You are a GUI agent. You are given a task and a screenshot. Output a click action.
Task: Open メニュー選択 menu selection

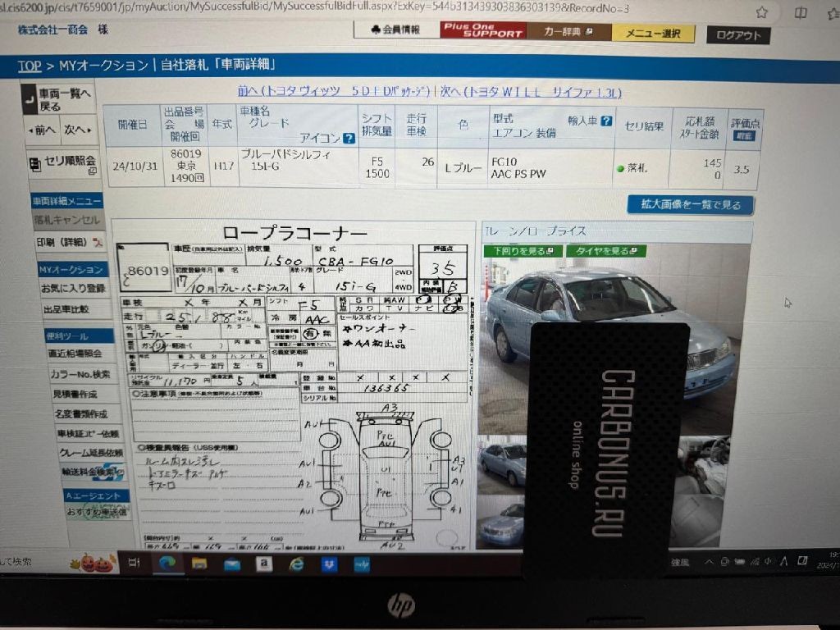[x=653, y=33]
